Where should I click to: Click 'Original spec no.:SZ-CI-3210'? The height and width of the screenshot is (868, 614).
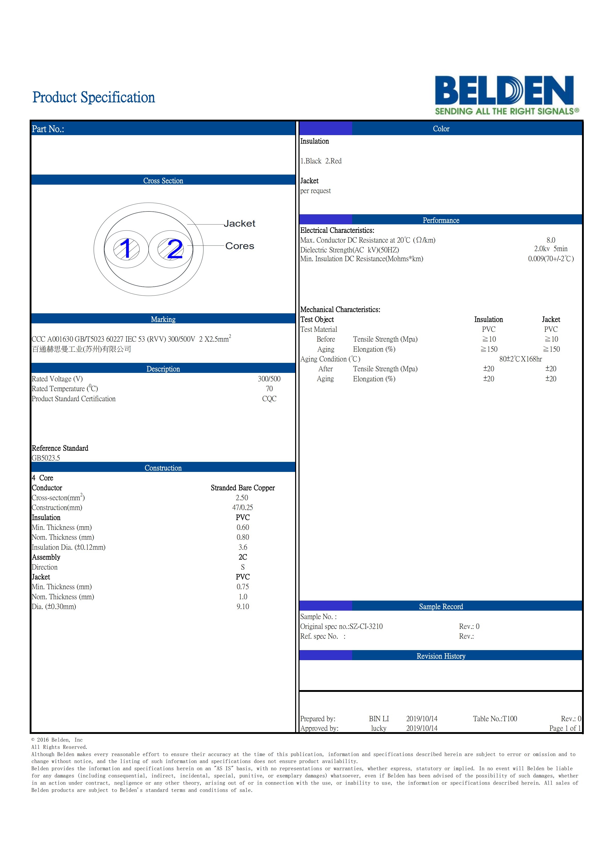[x=341, y=626]
